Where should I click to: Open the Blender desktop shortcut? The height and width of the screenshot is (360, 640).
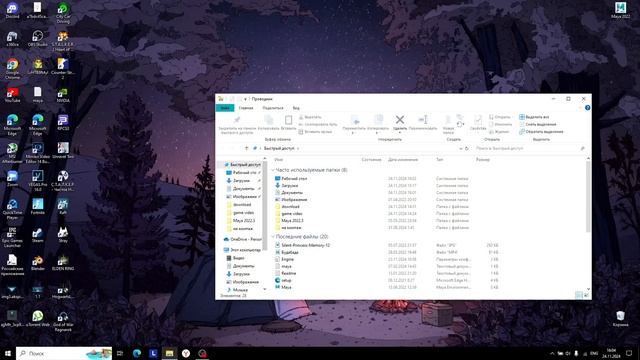[38, 262]
